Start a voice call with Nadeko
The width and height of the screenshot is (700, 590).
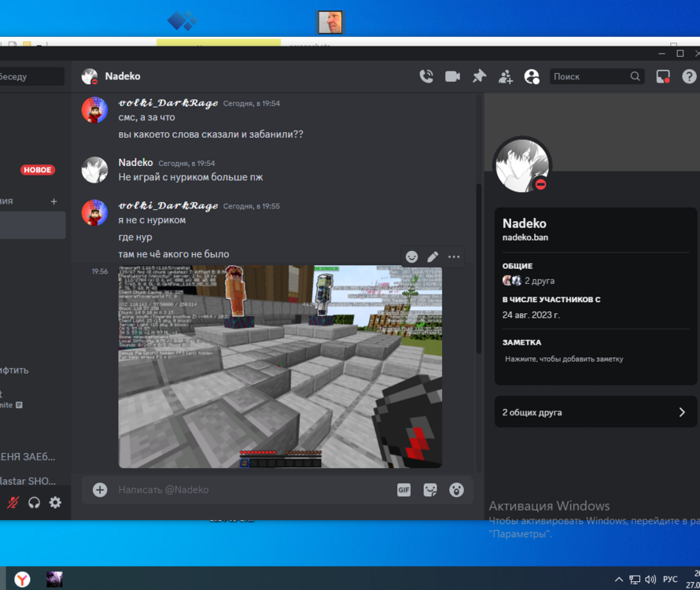pos(426,76)
